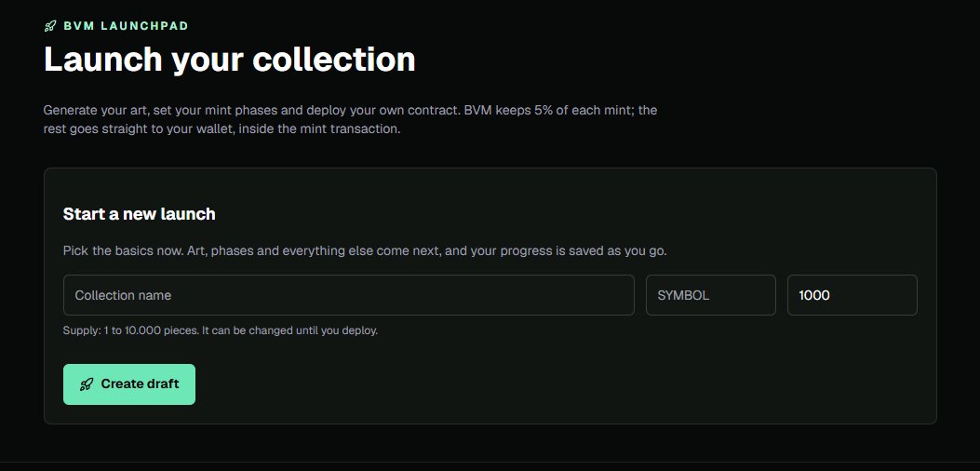
Task: Click the rocket icon on Create draft
Action: tap(87, 384)
